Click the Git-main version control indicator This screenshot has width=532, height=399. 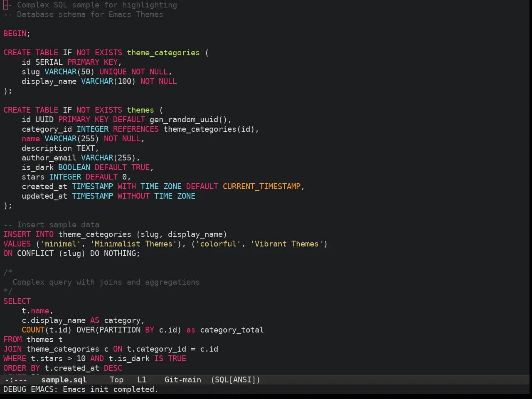[183, 379]
